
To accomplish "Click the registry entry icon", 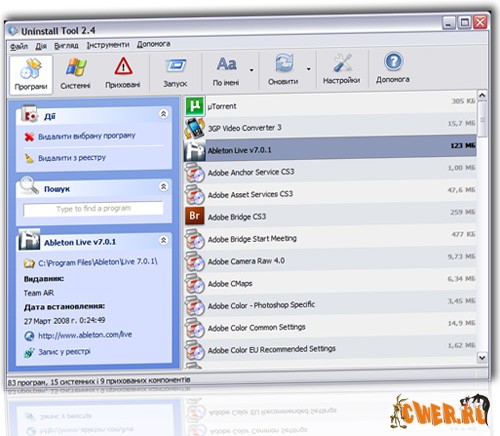I will (x=29, y=353).
